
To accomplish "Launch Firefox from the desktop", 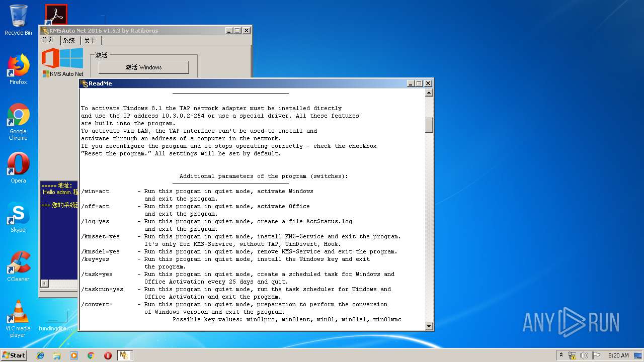I will pyautogui.click(x=18, y=69).
